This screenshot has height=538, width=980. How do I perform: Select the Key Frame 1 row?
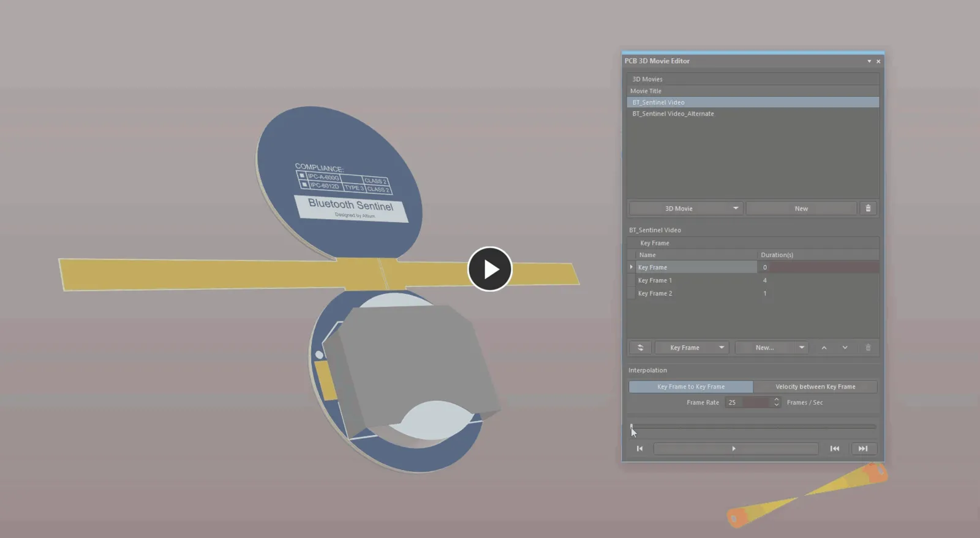(753, 280)
